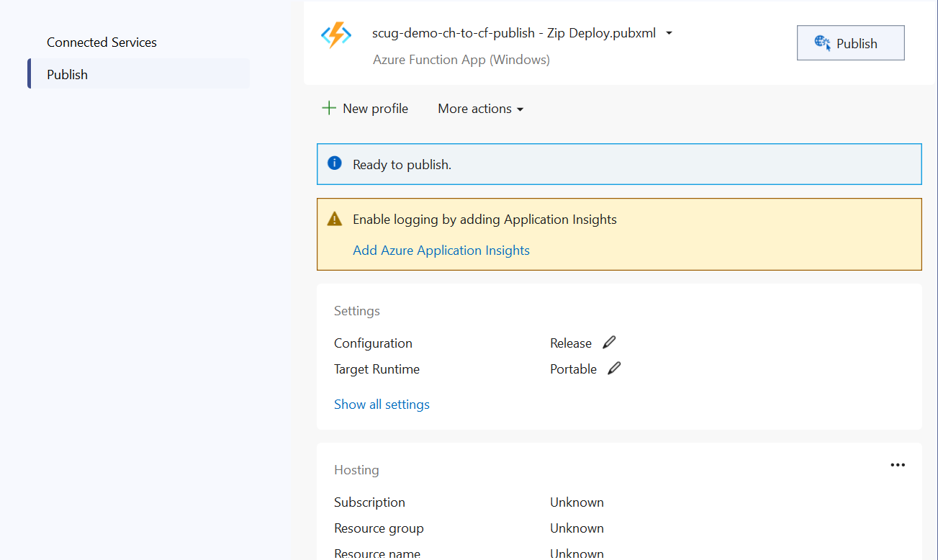Click the green plus New profile icon
Viewport: 938px width, 560px height.
[328, 109]
